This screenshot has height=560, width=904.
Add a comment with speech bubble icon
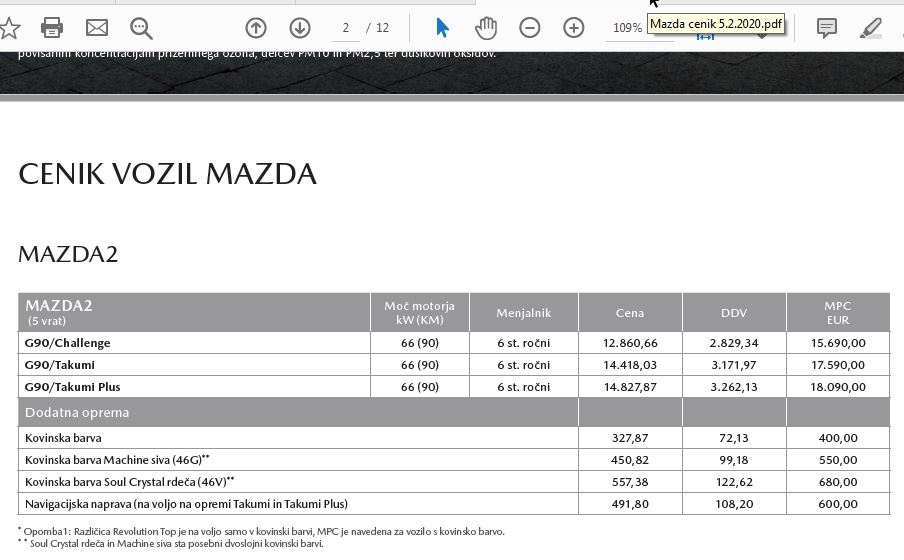pyautogui.click(x=827, y=28)
